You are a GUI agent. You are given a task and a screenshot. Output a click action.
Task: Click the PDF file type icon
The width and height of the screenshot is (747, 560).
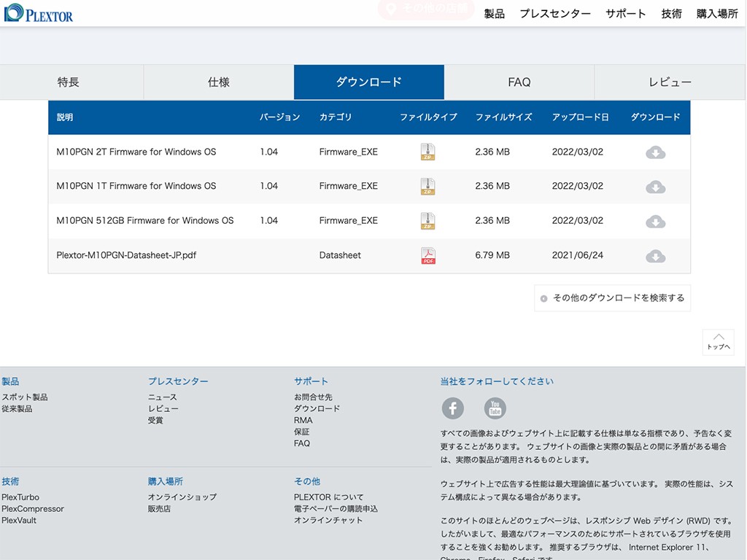click(x=427, y=256)
